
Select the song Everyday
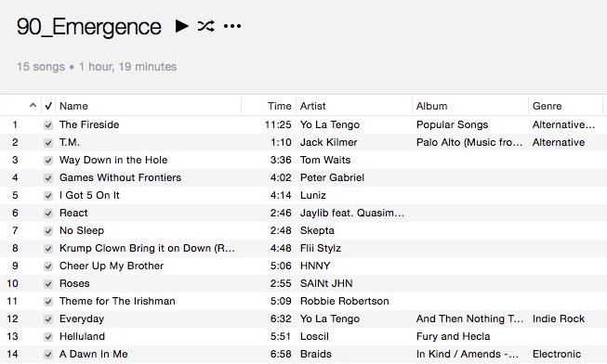pyautogui.click(x=82, y=318)
